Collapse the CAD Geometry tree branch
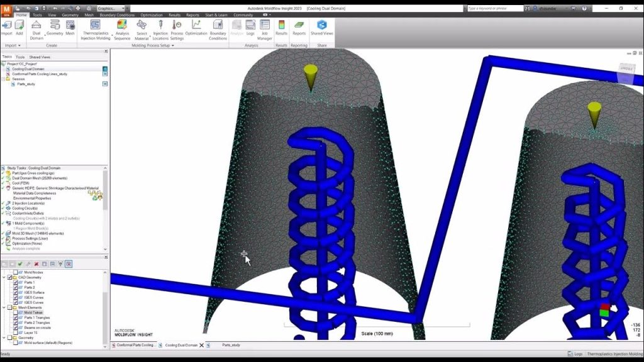This screenshot has width=644, height=362. [4, 277]
